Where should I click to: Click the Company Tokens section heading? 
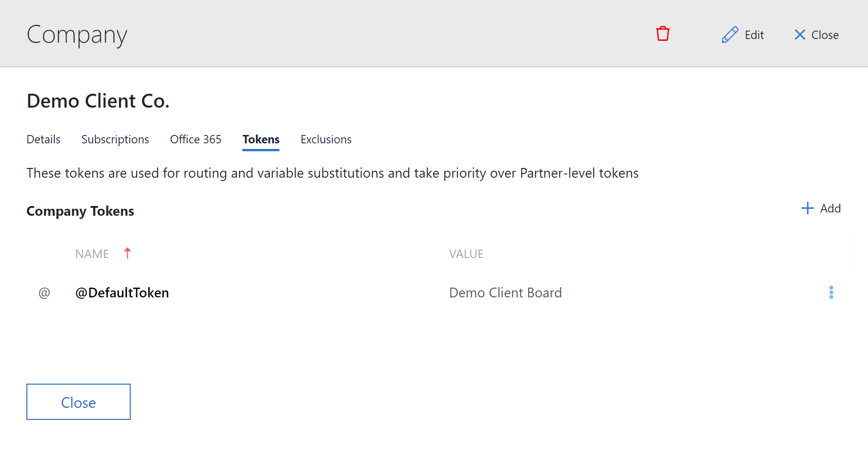pos(80,211)
